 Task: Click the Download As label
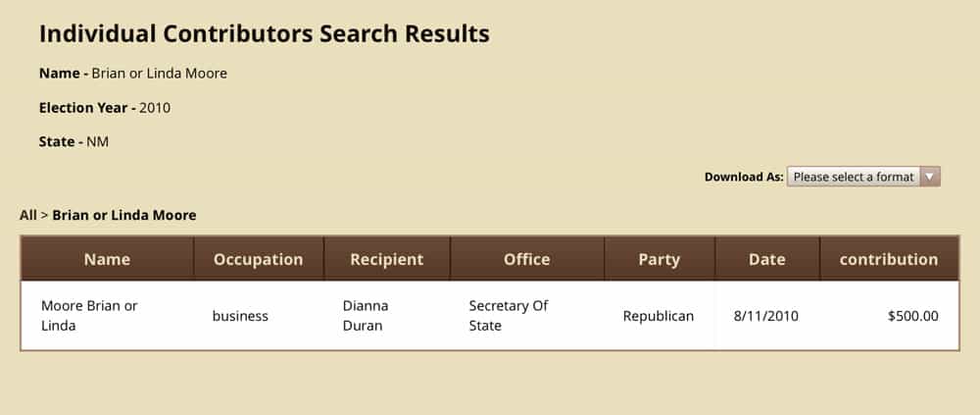click(744, 178)
